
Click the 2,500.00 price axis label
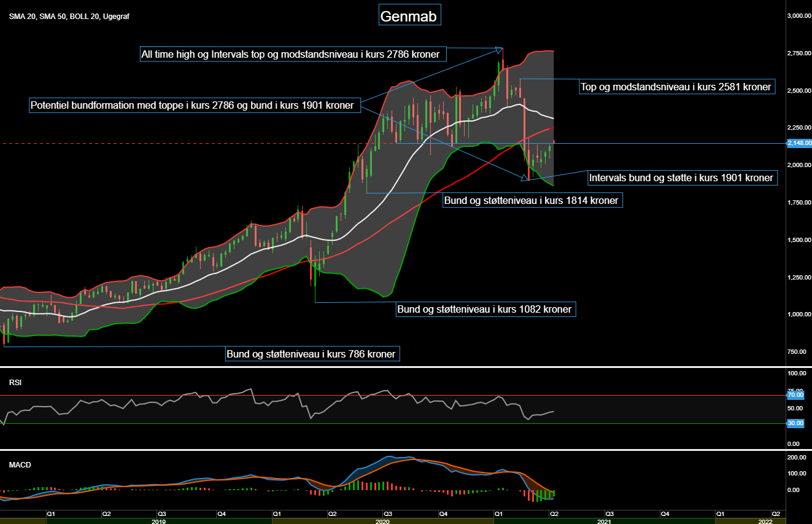pyautogui.click(x=799, y=91)
